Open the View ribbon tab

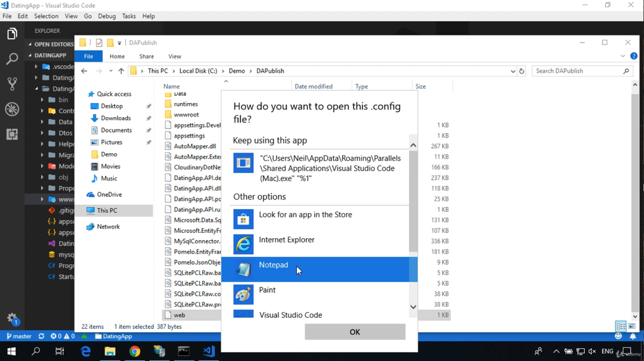tap(175, 56)
